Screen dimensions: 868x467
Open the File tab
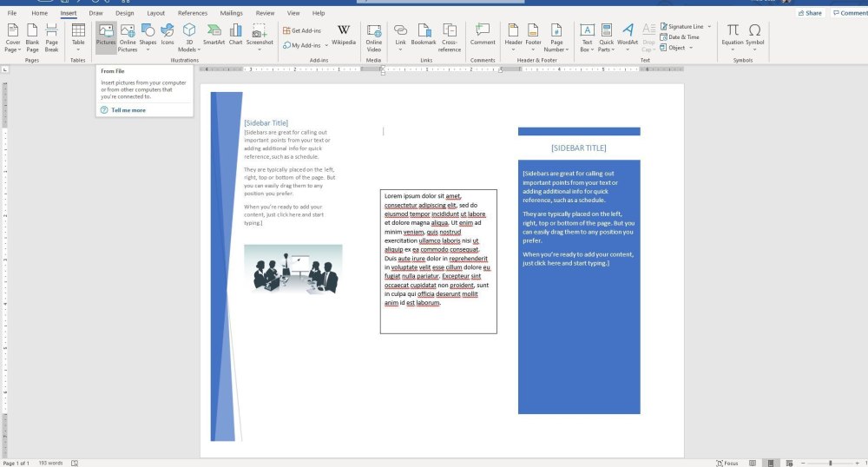11,13
